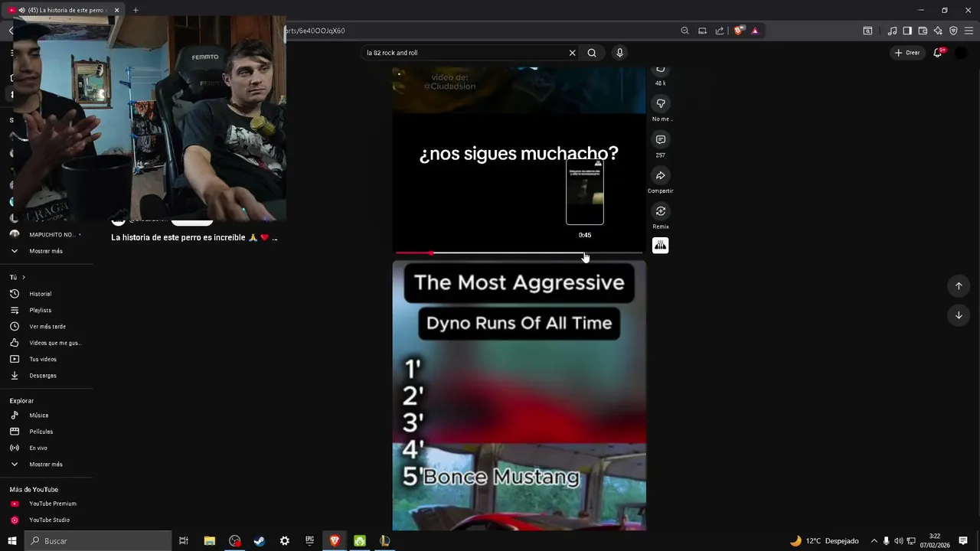Click the next short 'The Most Aggressive Dyno Runs'
Screen dimensions: 980x551
519,395
